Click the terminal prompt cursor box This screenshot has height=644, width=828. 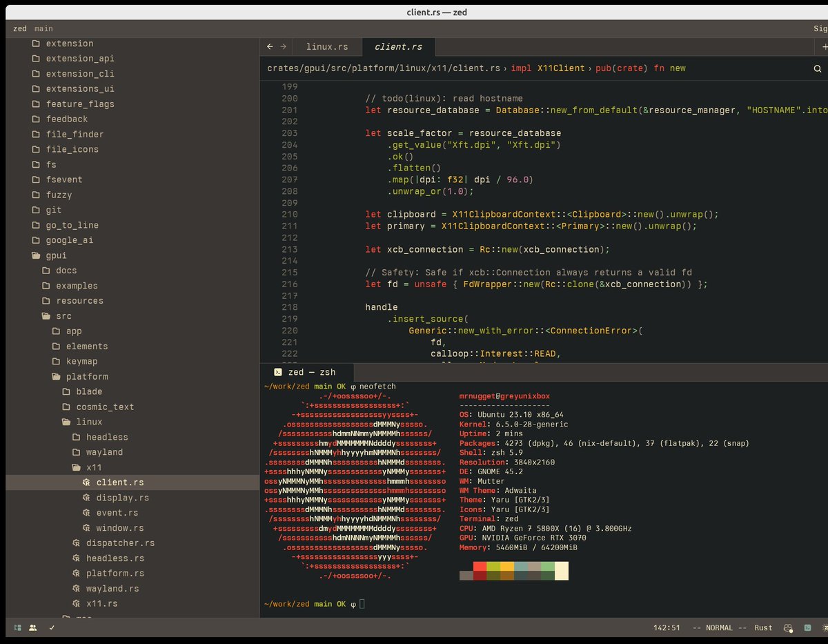coord(362,604)
